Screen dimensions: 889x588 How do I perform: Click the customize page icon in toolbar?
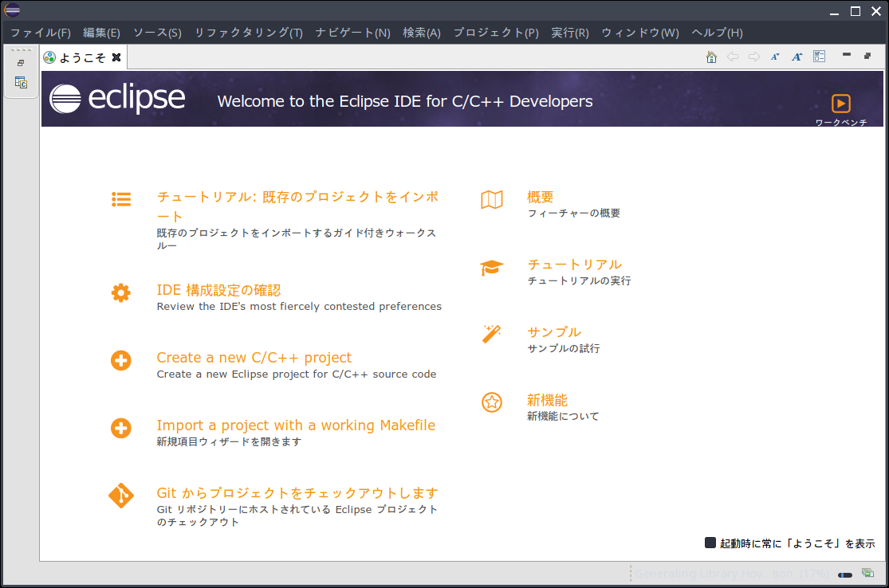click(x=820, y=56)
